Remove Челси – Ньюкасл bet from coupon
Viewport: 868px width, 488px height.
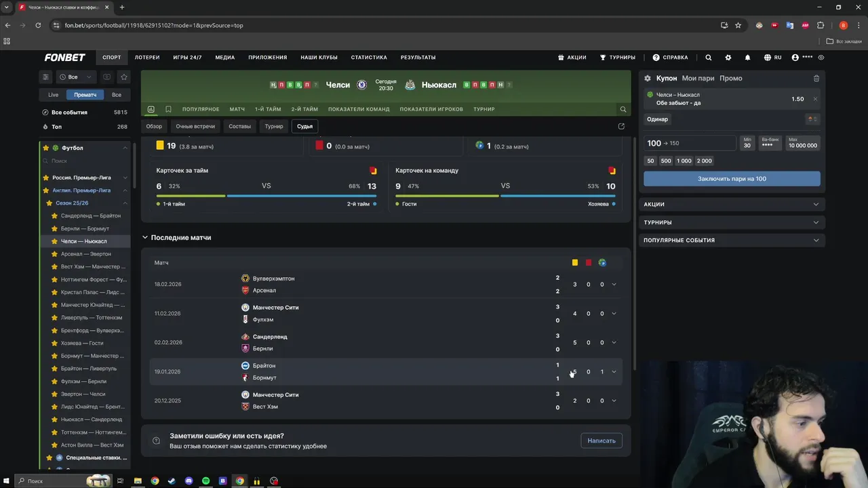click(815, 99)
